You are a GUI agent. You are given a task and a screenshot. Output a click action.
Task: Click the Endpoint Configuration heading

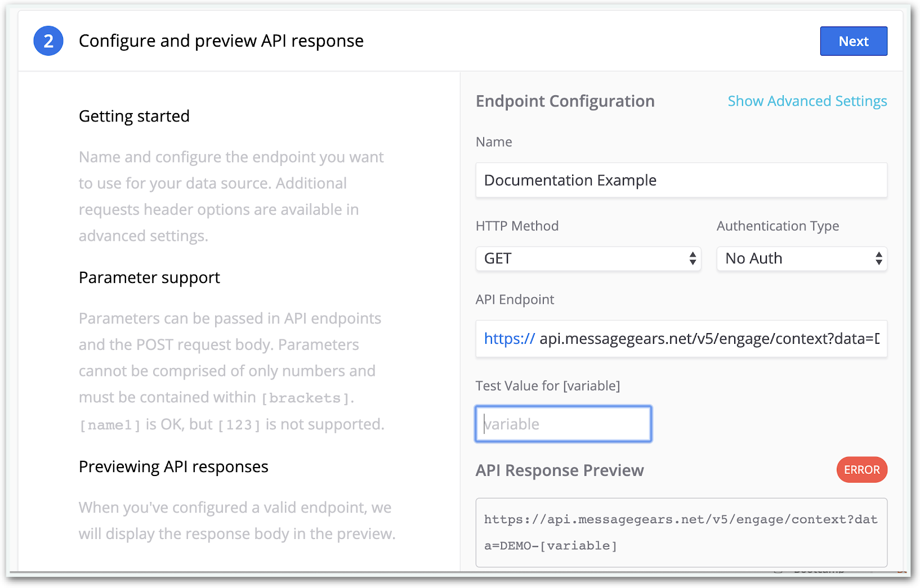click(x=565, y=101)
